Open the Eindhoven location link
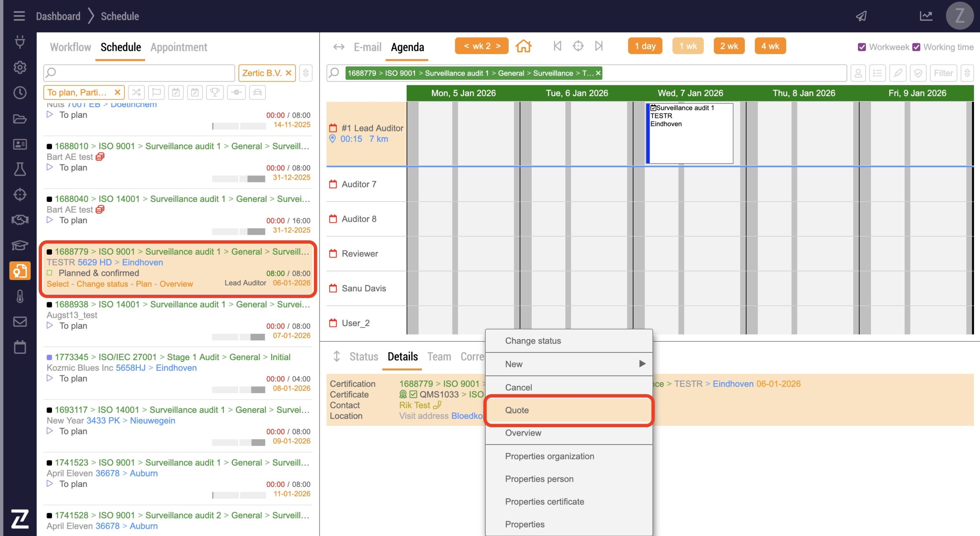Viewport: 980px width, 536px height. (142, 262)
